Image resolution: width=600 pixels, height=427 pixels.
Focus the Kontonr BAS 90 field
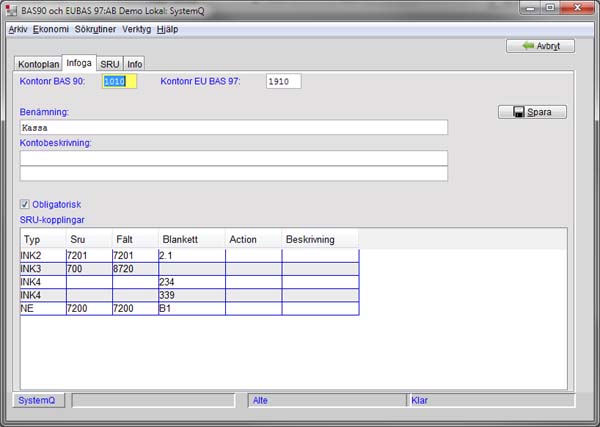[119, 81]
